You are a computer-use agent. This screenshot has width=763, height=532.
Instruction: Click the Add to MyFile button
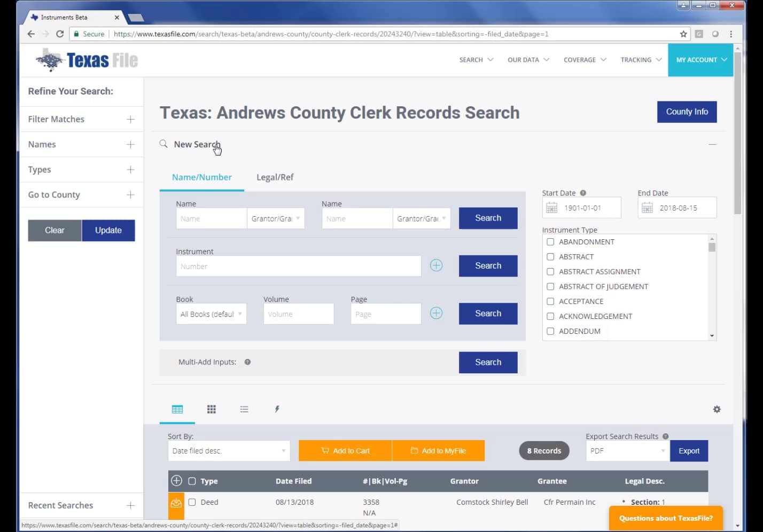point(438,451)
